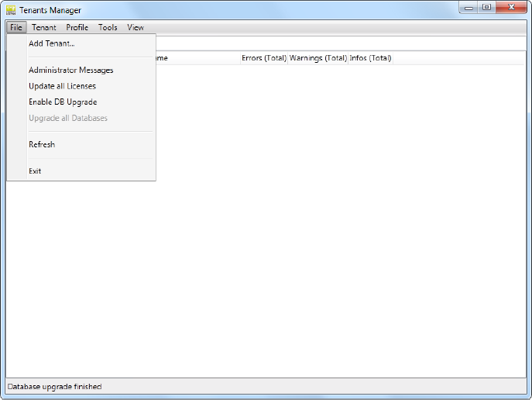532x400 pixels.
Task: Select Refresh in the File menu
Action: 42,144
